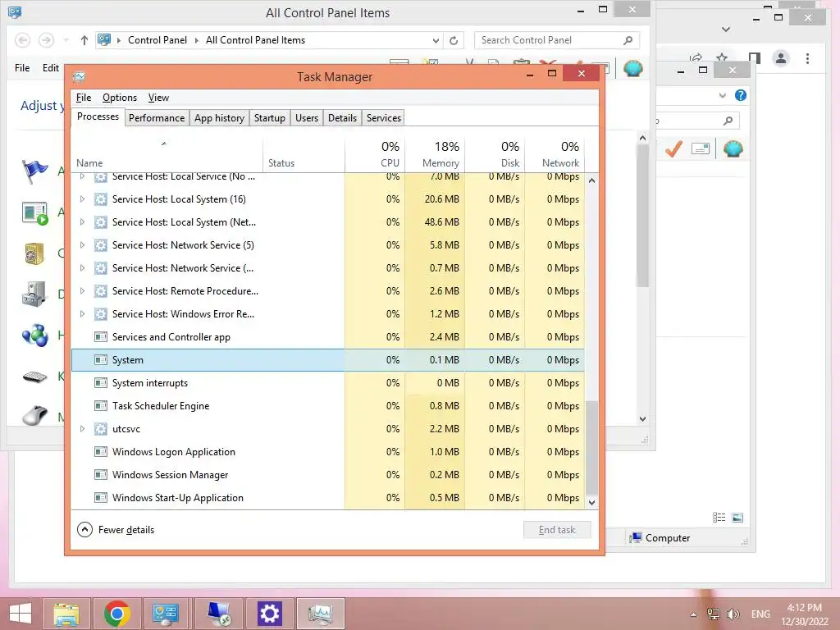Click Service Host: Local System (16) gear icon
This screenshot has width=840, height=630.
pos(101,199)
